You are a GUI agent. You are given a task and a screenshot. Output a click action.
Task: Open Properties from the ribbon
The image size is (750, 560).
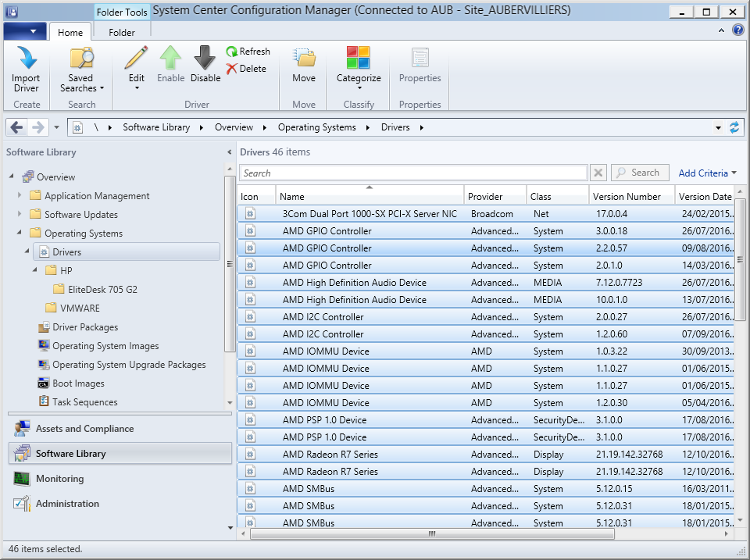point(420,65)
